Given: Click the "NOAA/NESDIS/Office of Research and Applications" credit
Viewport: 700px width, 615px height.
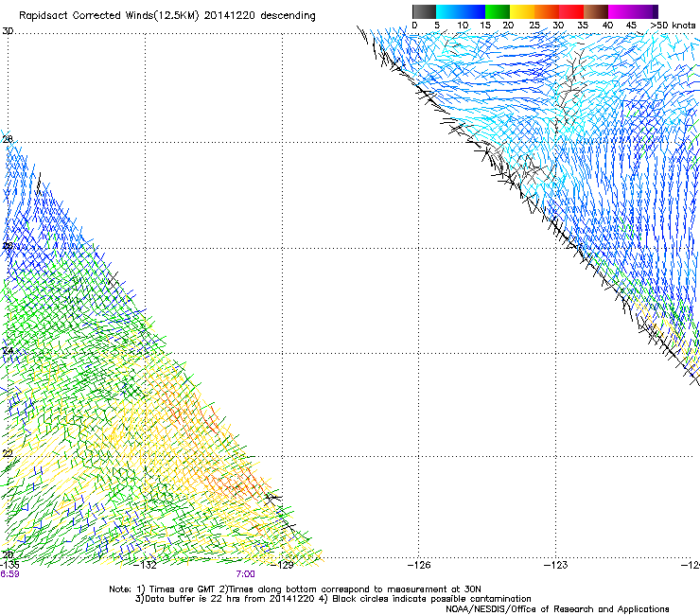Looking at the screenshot, I should pos(557,609).
